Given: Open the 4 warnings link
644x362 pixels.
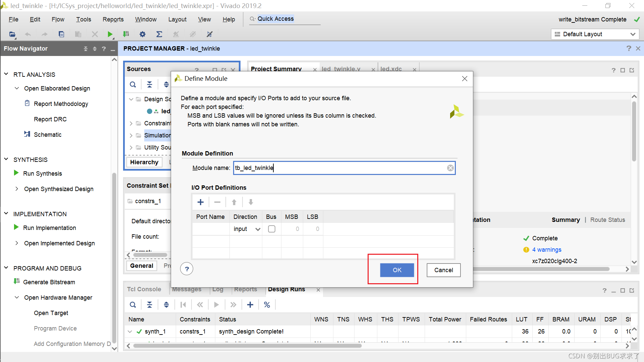Looking at the screenshot, I should (546, 250).
